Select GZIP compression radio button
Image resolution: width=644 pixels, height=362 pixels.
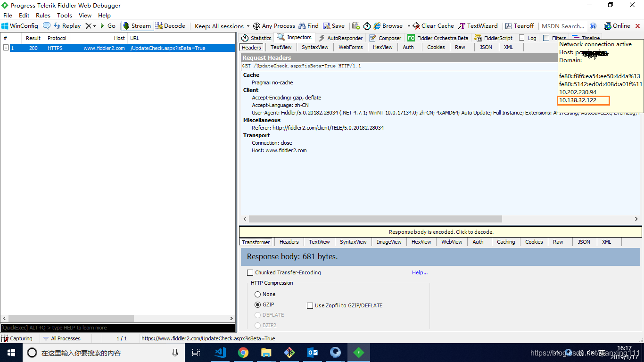257,304
